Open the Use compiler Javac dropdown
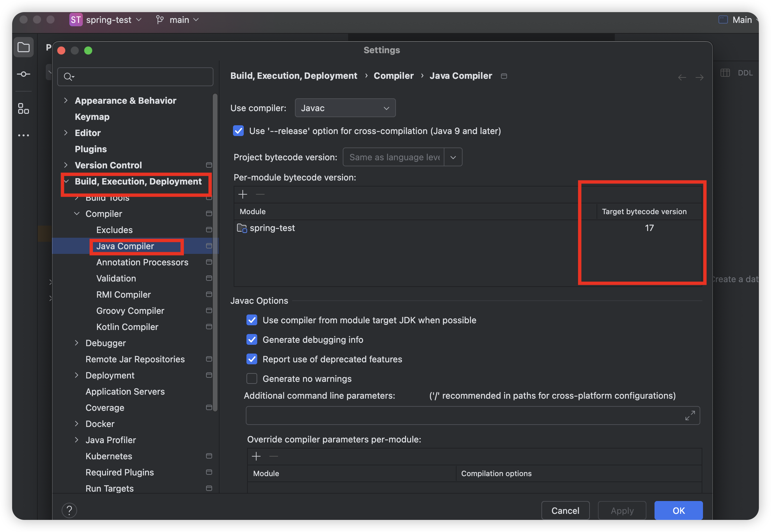This screenshot has height=532, width=771. pos(345,108)
